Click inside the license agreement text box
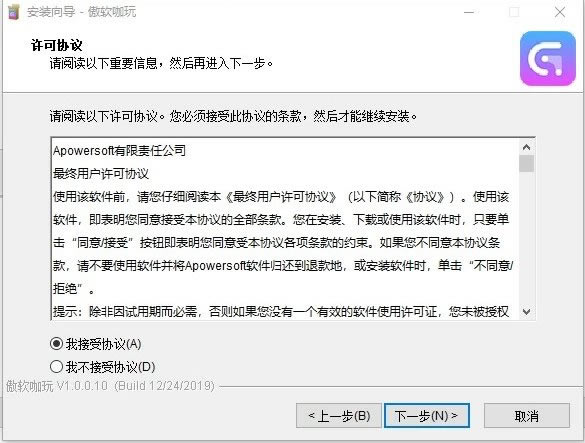 pyautogui.click(x=285, y=229)
